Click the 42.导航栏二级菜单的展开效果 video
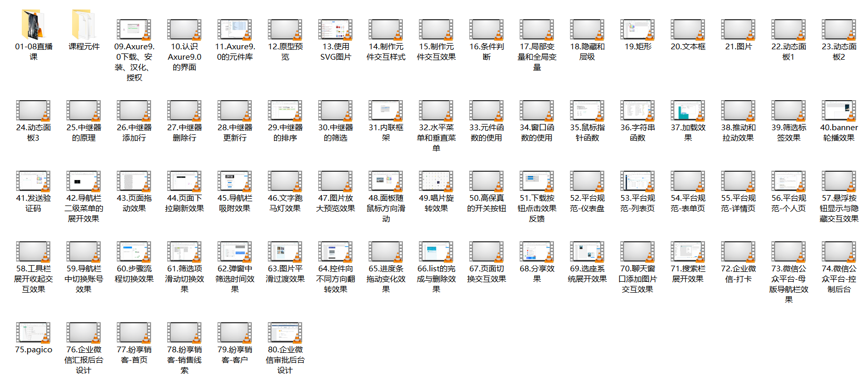The width and height of the screenshot is (868, 385). pyautogui.click(x=84, y=182)
